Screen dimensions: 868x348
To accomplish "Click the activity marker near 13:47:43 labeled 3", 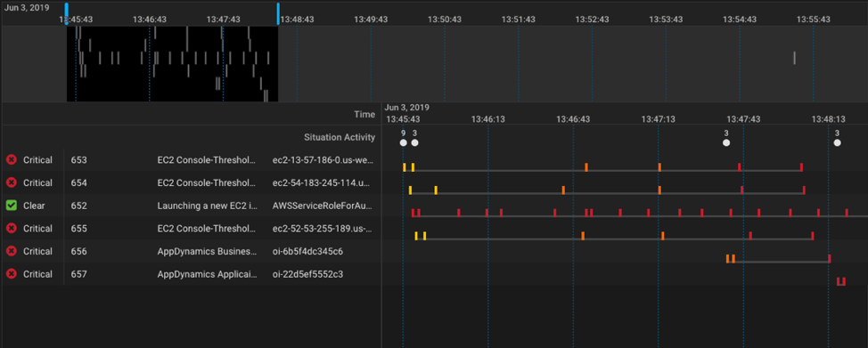I will tap(725, 142).
